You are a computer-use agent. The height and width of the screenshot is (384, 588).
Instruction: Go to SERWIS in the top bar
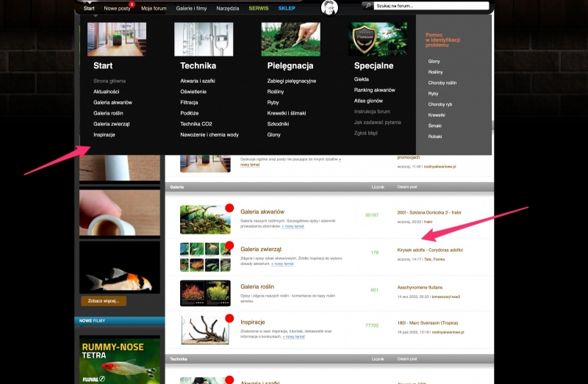click(x=259, y=8)
